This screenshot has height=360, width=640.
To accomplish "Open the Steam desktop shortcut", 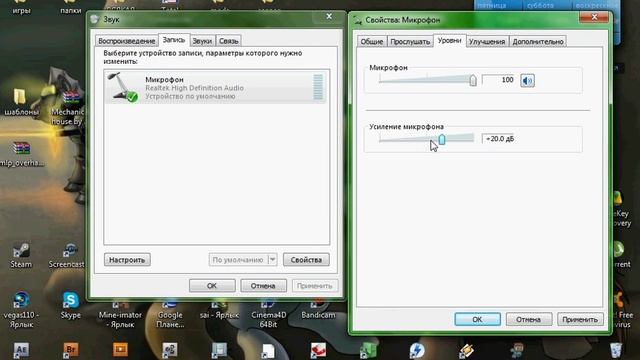I will [21, 250].
